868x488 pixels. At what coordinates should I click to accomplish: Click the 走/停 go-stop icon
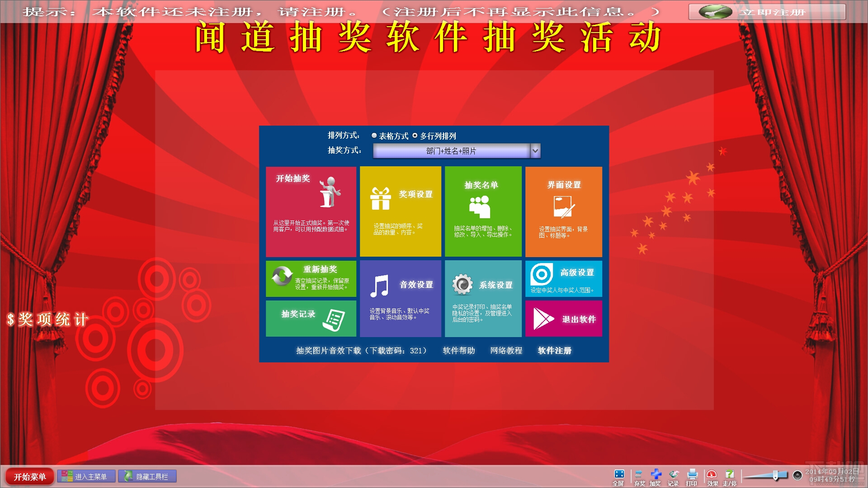click(730, 475)
